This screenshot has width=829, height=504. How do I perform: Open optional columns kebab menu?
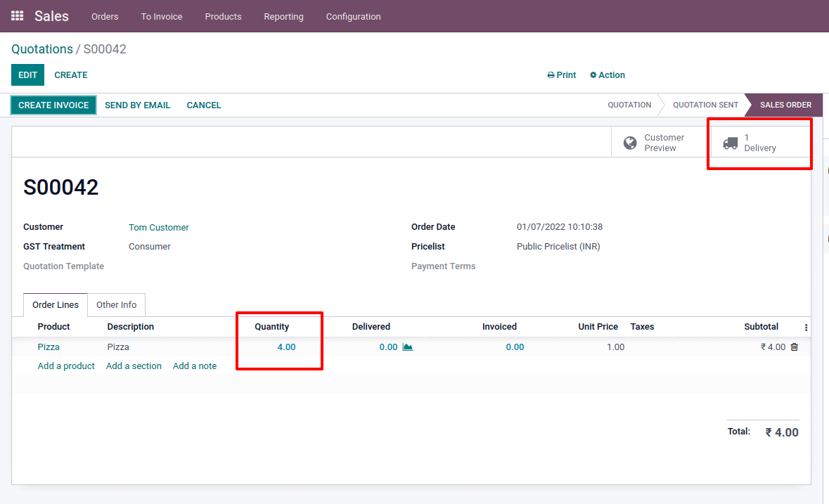pos(806,328)
